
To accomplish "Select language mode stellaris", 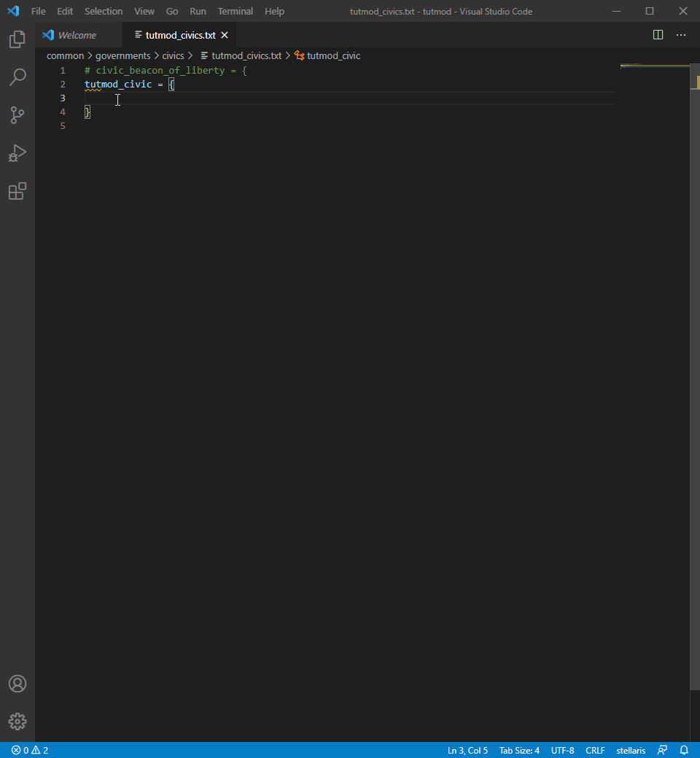I will 631,750.
